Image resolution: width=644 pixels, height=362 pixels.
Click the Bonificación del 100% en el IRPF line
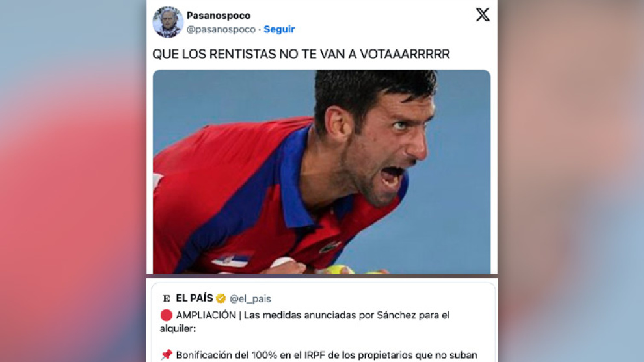pos(319,355)
